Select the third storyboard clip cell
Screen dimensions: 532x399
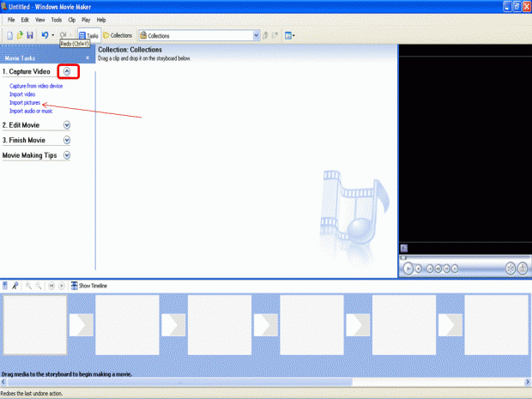(220, 324)
